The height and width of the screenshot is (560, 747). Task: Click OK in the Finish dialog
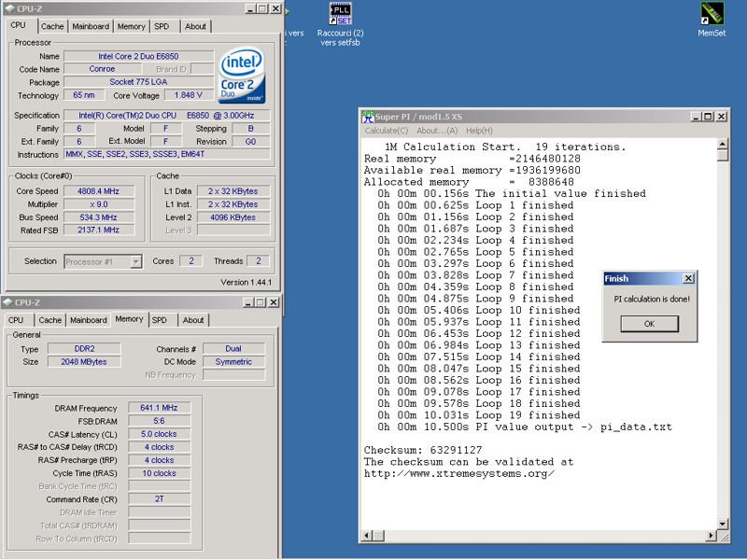tap(649, 324)
